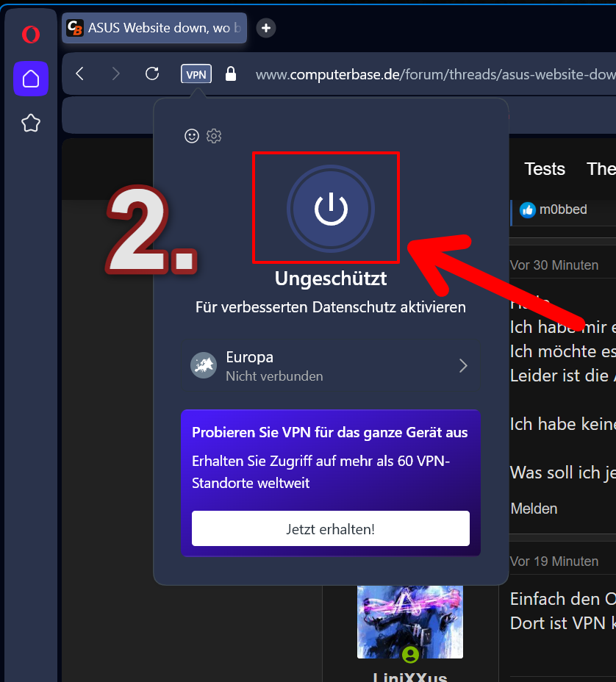The image size is (616, 682).
Task: Open the bookmarks star in sidebar
Action: pyautogui.click(x=31, y=123)
